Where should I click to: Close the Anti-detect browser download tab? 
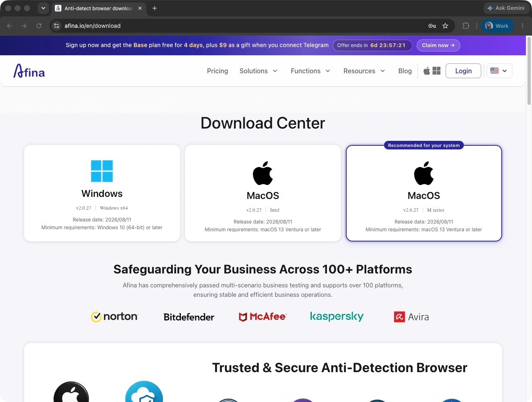click(x=140, y=8)
